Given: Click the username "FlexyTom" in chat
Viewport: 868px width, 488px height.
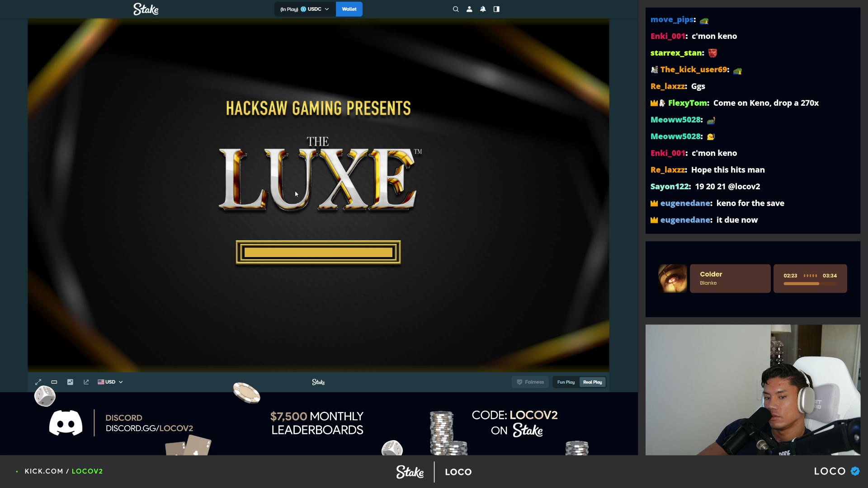Looking at the screenshot, I should 687,103.
